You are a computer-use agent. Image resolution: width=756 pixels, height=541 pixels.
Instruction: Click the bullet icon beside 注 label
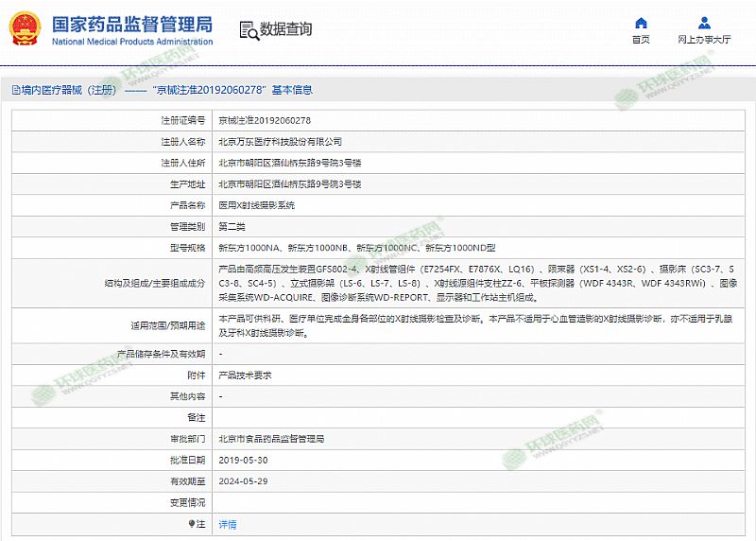coord(192,523)
